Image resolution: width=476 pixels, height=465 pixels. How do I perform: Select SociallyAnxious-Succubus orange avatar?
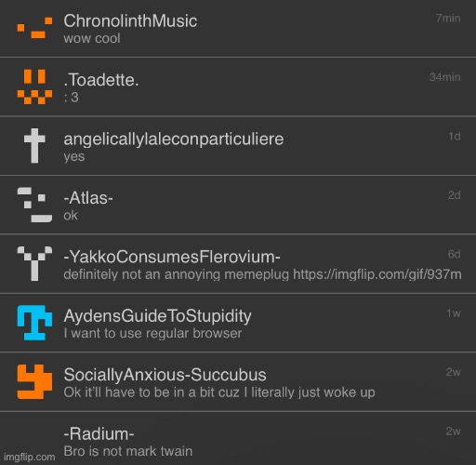click(x=34, y=381)
